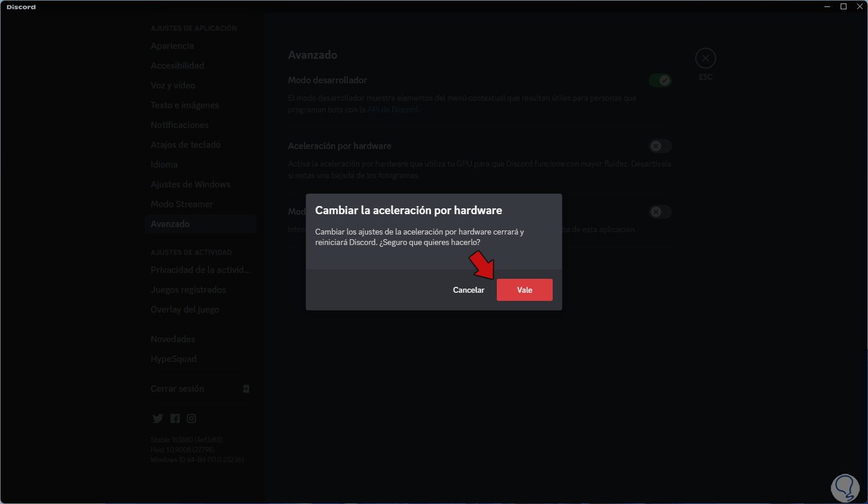Close settings with the ESC circle button
This screenshot has height=504, width=868.
pos(705,58)
